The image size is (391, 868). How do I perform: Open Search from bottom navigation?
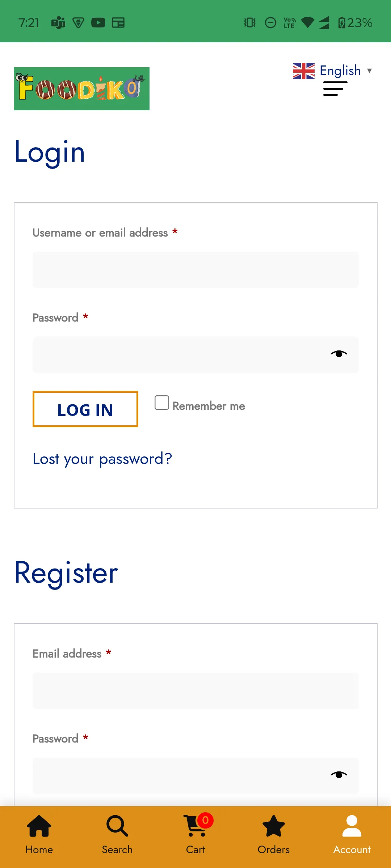[x=117, y=826]
